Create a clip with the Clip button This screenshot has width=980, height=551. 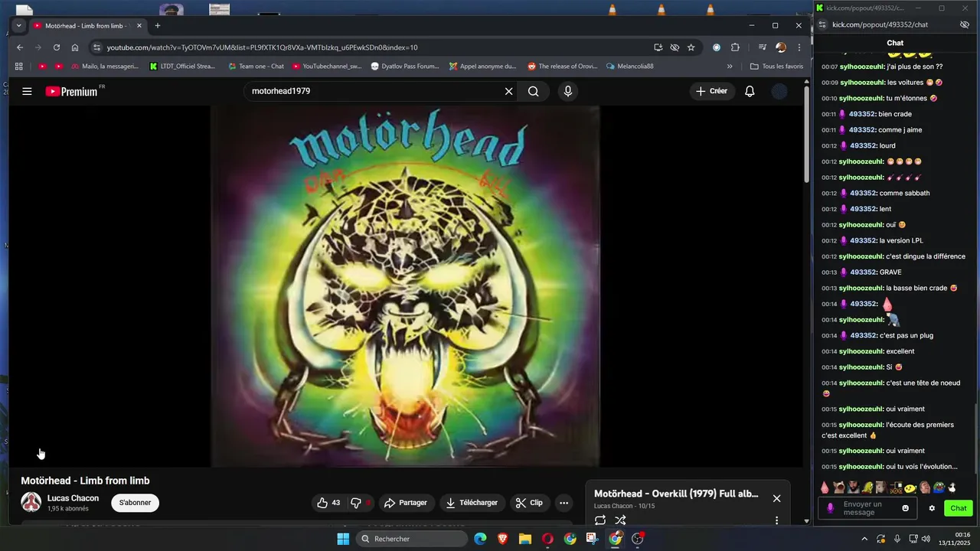tap(529, 503)
